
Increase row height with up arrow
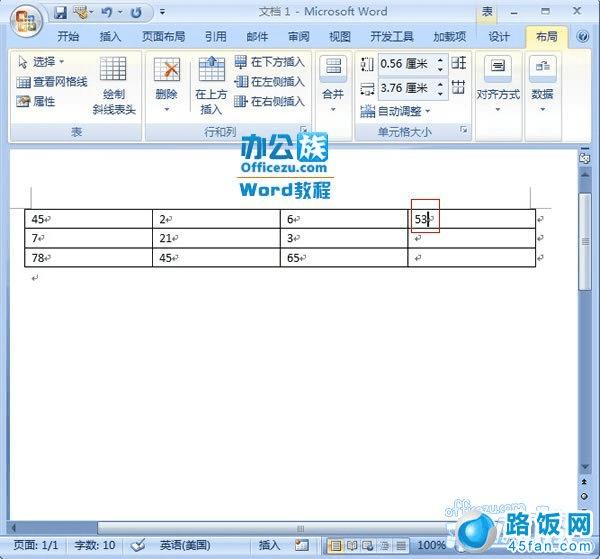(440, 60)
